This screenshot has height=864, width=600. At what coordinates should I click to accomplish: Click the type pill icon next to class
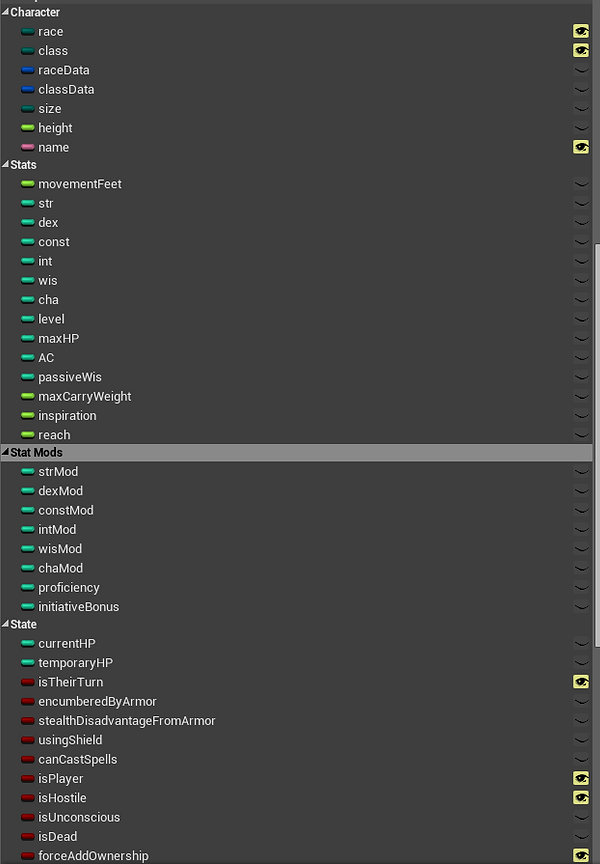(28, 51)
